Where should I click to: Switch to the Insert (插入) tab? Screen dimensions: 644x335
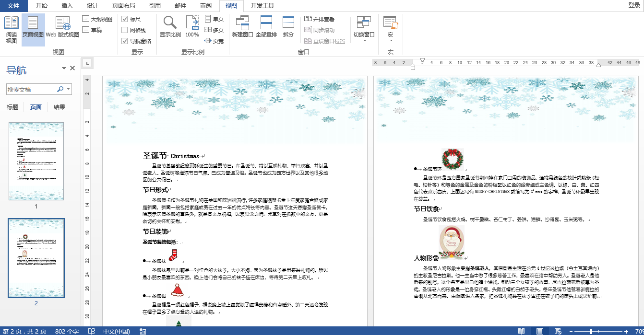[67, 6]
